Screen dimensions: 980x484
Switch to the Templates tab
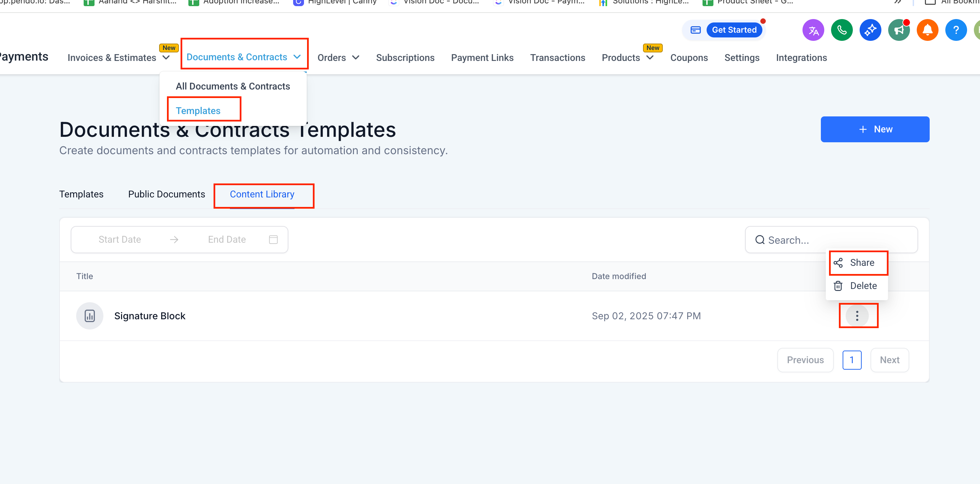coord(81,194)
